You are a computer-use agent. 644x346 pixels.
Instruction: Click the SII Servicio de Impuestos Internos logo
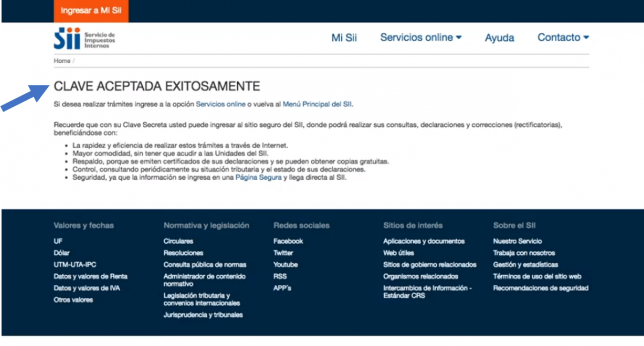[x=85, y=38]
